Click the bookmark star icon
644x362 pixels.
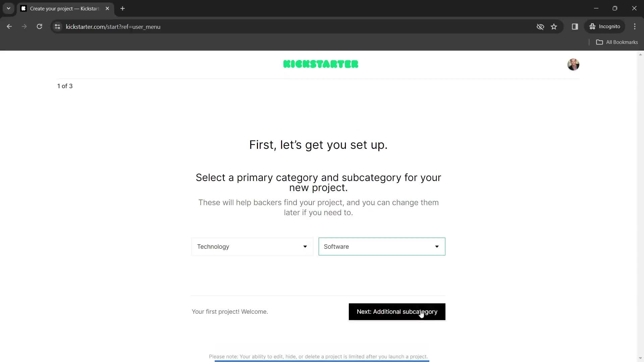pos(554,26)
